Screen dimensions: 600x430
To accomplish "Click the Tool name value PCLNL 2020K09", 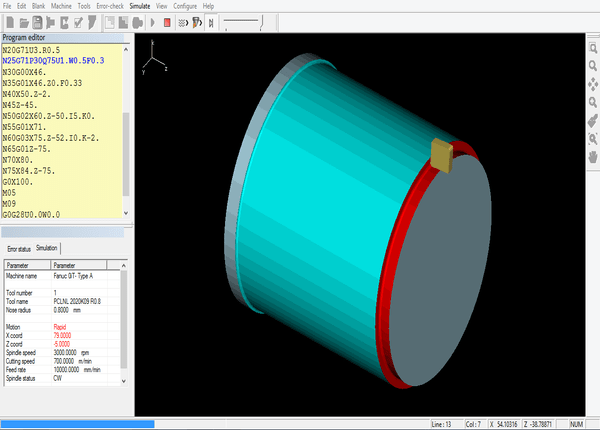I will [x=77, y=301].
